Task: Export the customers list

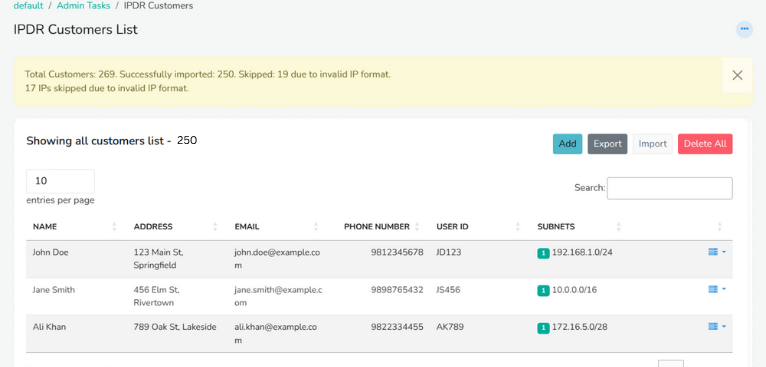Action: [607, 144]
